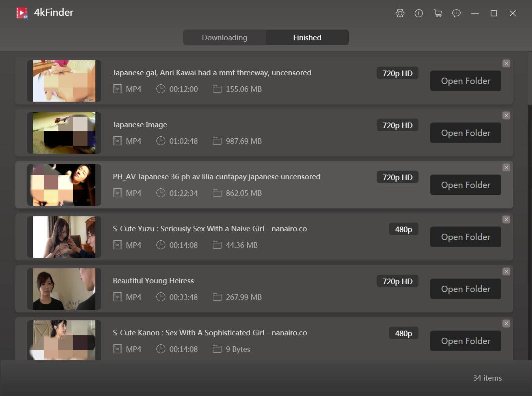The image size is (532, 396).
Task: Switch to the Downloading tab
Action: (x=225, y=37)
